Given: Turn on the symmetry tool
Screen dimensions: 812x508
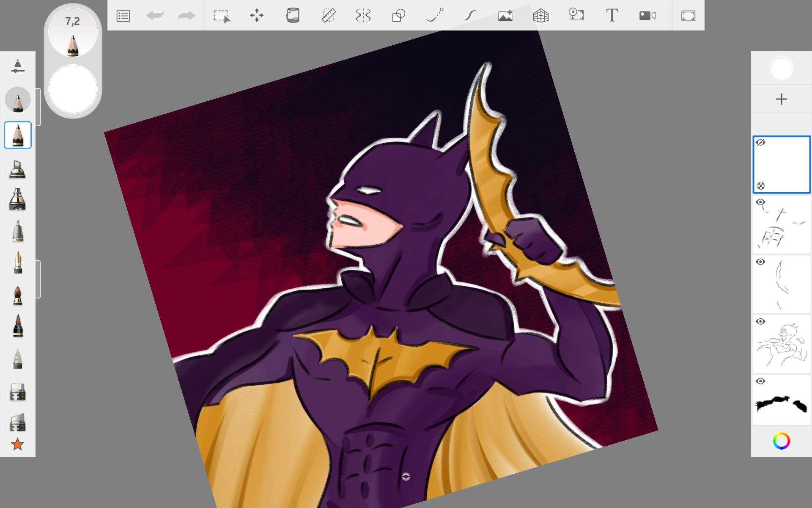Looking at the screenshot, I should tap(363, 16).
